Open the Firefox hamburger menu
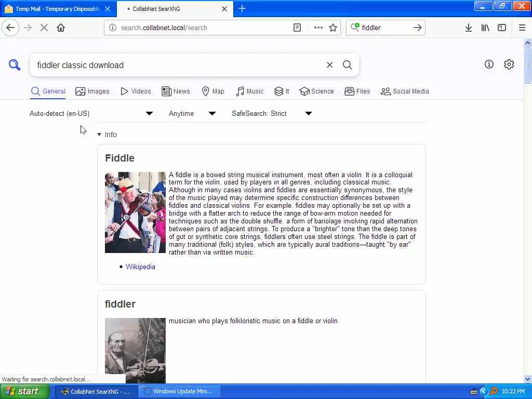Image resolution: width=532 pixels, height=399 pixels. point(522,28)
